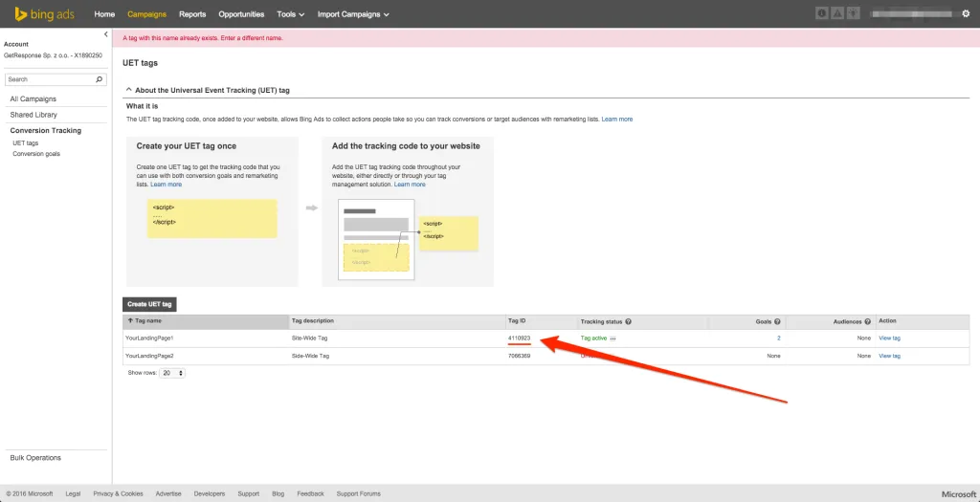Select Shared Library in the sidebar
Image resolution: width=980 pixels, height=502 pixels.
coord(33,115)
